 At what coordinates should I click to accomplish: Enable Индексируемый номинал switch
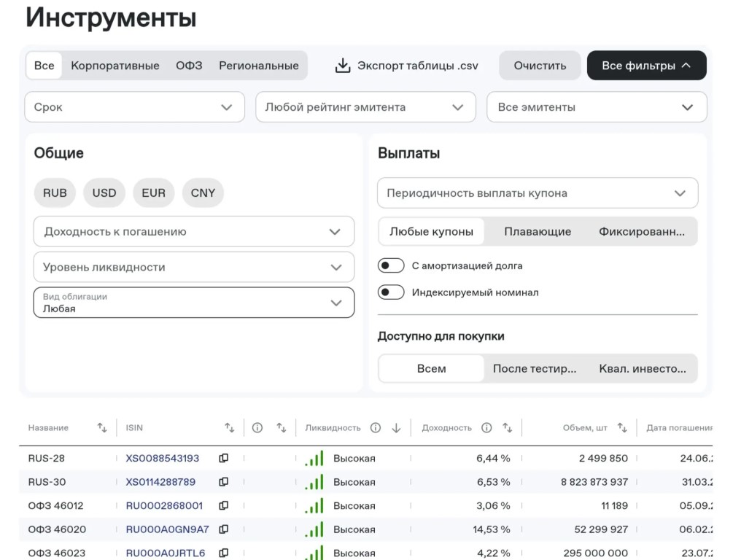391,292
